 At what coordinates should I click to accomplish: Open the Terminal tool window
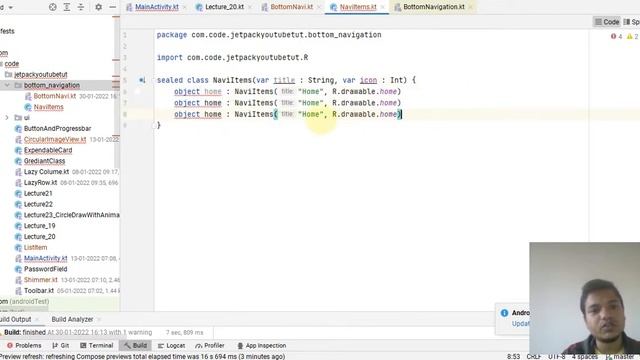pos(96,346)
